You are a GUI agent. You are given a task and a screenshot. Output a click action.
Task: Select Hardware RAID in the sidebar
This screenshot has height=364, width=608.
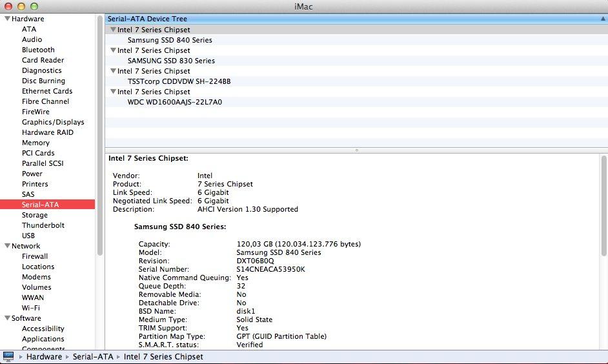pos(47,132)
